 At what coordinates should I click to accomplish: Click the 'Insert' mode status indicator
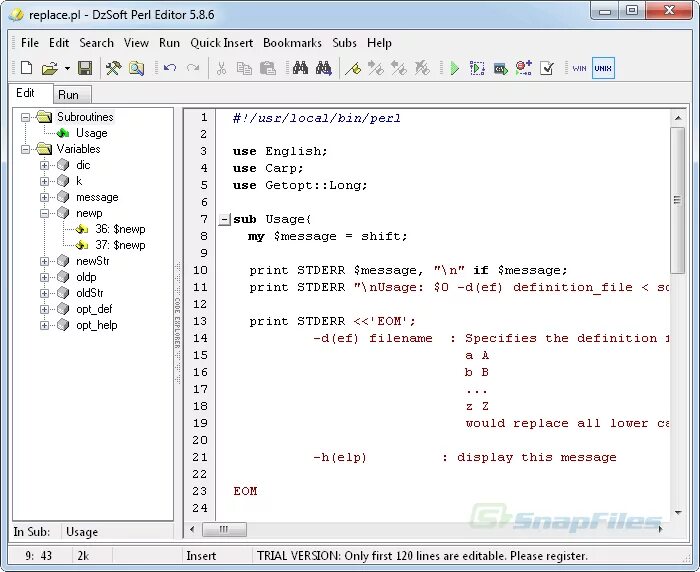tap(201, 556)
